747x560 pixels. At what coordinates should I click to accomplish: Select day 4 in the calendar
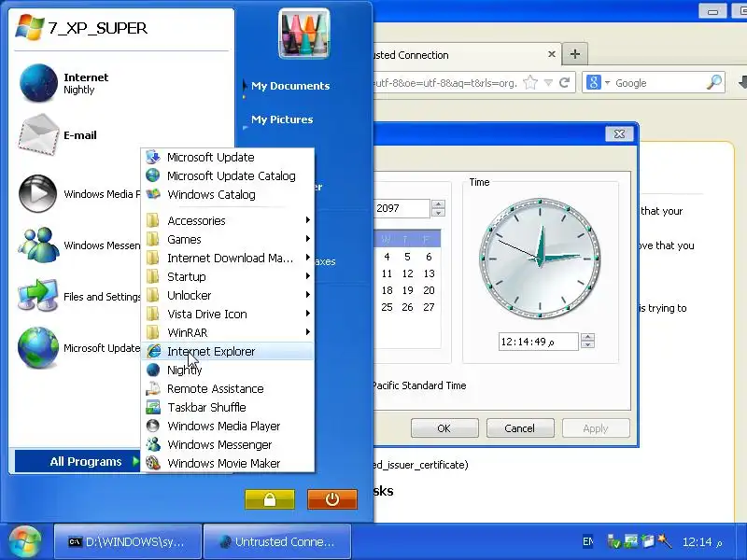[x=387, y=257]
